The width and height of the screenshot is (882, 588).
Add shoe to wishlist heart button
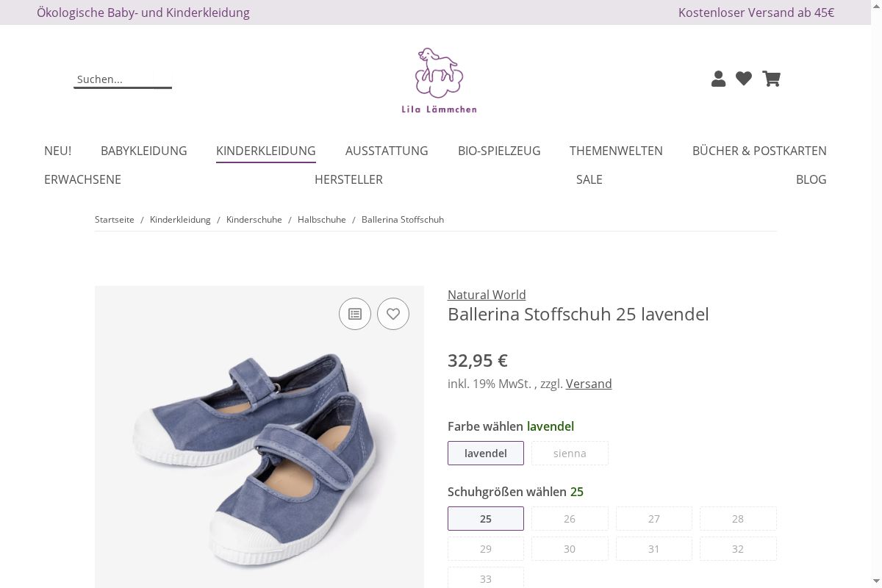[393, 314]
